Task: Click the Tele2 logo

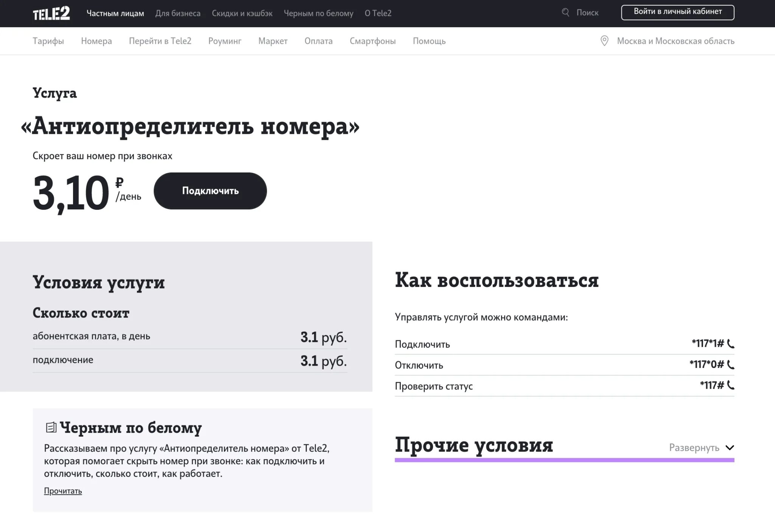Action: coord(51,13)
